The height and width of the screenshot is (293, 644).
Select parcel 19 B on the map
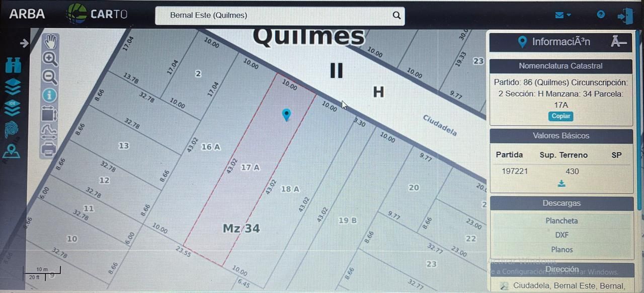348,221
